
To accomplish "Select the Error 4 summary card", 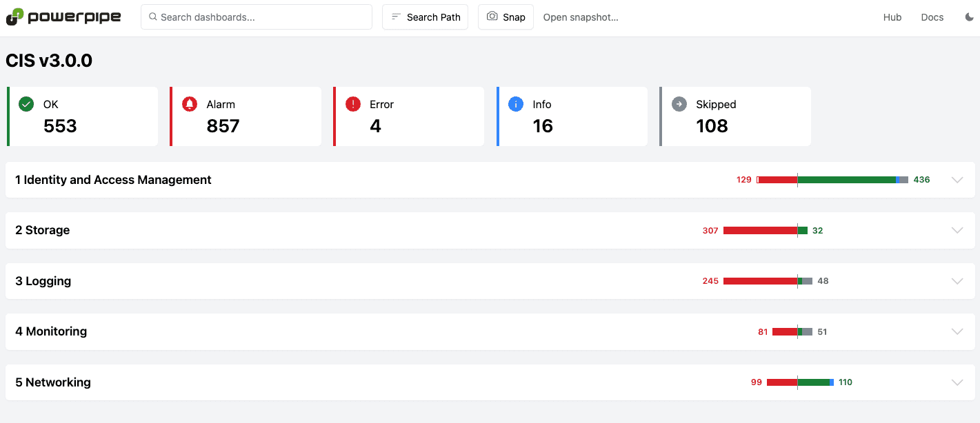I will coord(408,116).
